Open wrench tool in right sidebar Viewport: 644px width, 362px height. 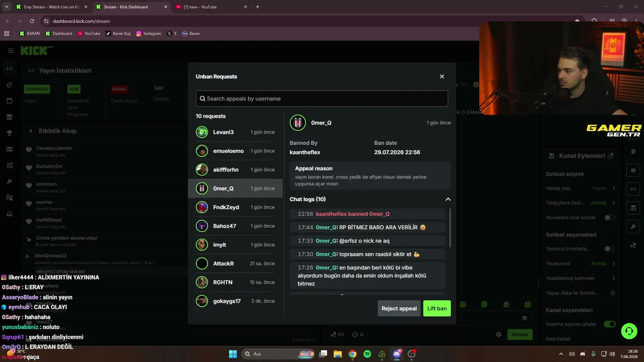tap(633, 227)
